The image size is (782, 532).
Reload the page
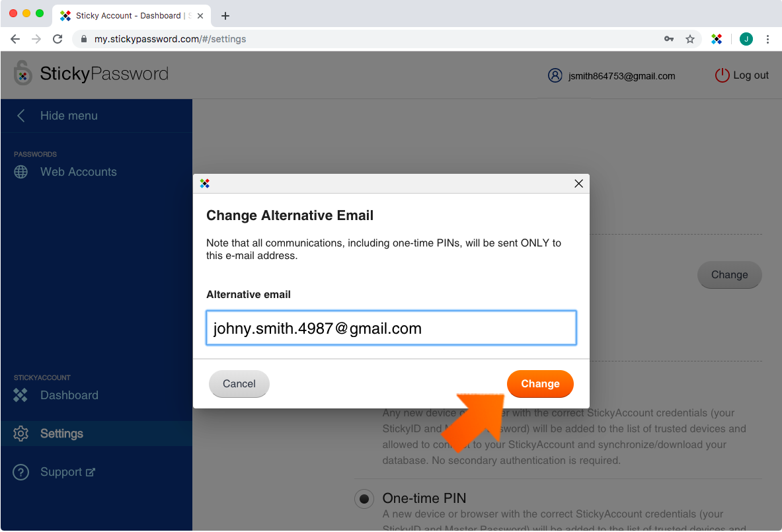click(58, 39)
